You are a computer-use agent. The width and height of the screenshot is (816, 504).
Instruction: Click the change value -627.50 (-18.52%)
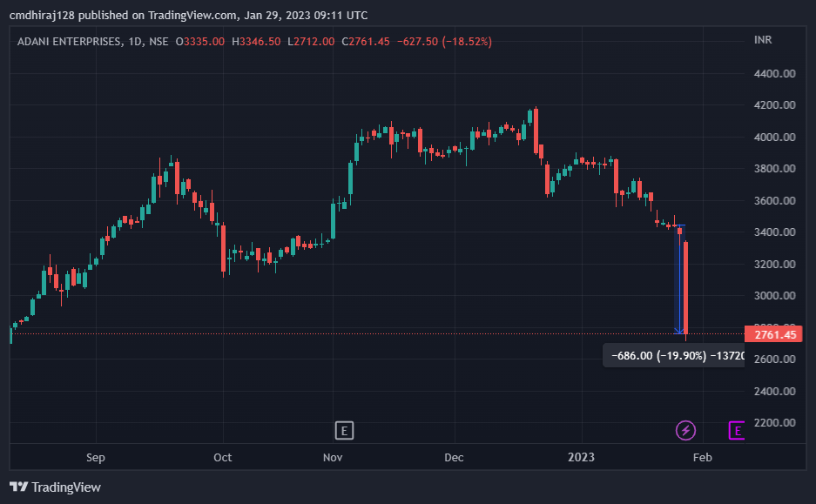[444, 42]
